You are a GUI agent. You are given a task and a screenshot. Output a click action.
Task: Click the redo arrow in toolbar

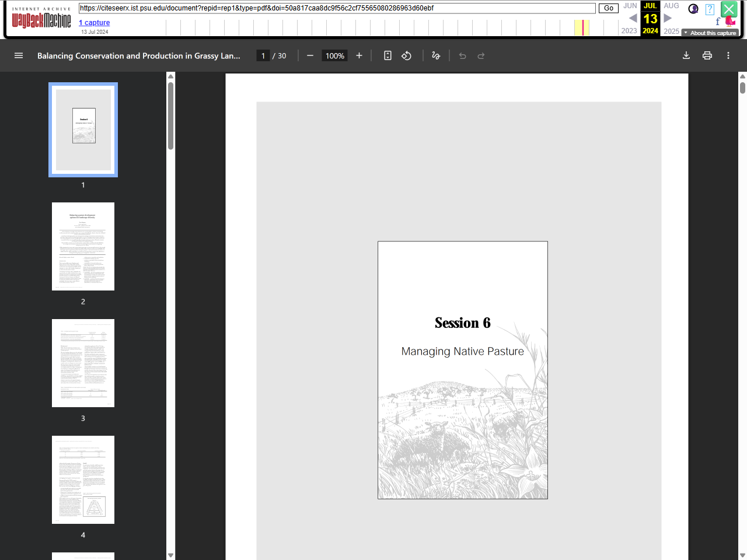coord(481,56)
